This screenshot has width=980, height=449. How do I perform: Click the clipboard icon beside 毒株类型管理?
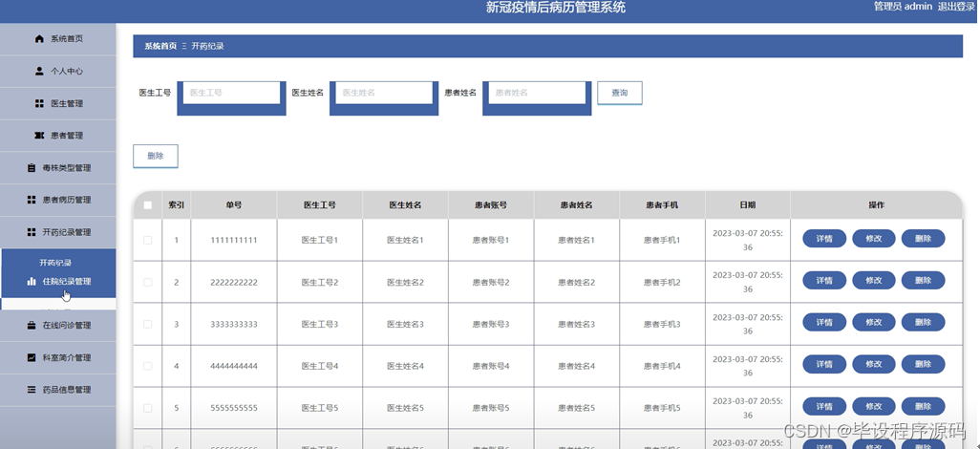pos(32,168)
